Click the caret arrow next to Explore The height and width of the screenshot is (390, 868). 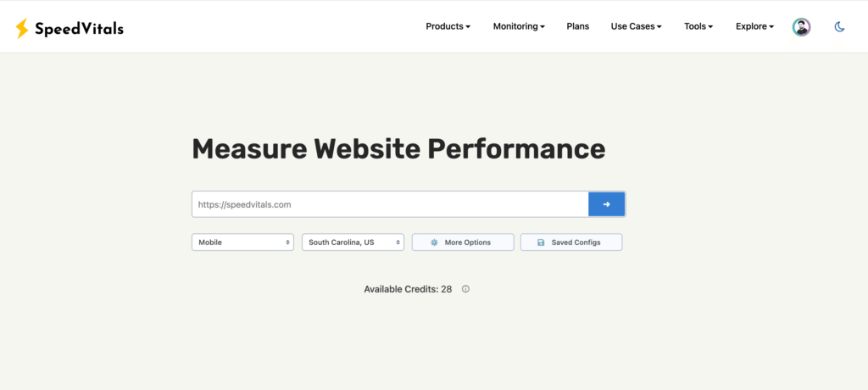point(771,27)
